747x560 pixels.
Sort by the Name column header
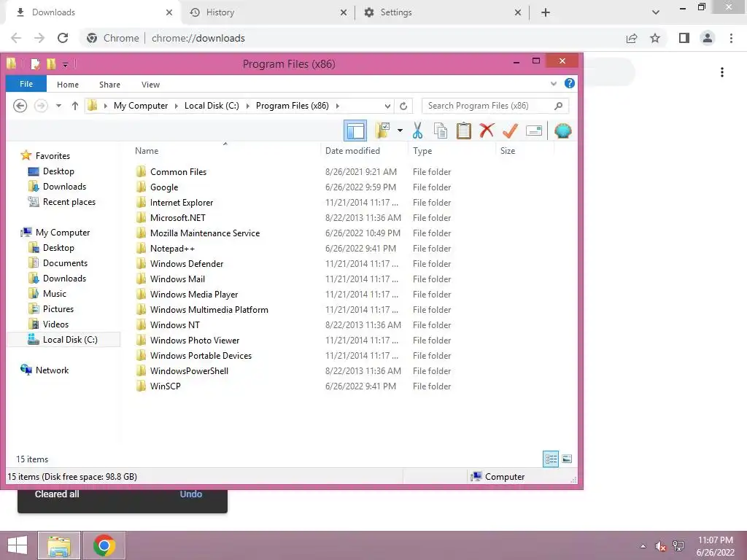[x=146, y=150]
